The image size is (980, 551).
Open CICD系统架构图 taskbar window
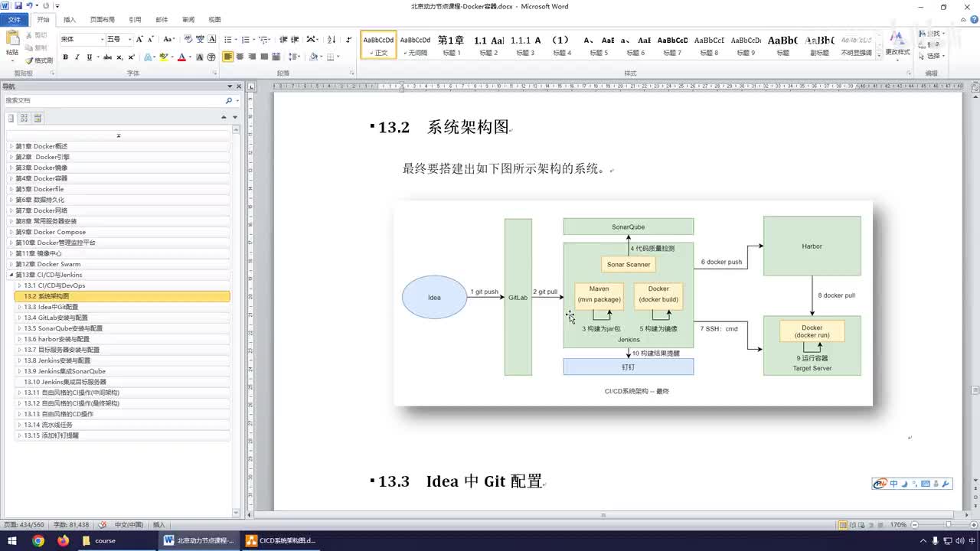coord(280,540)
